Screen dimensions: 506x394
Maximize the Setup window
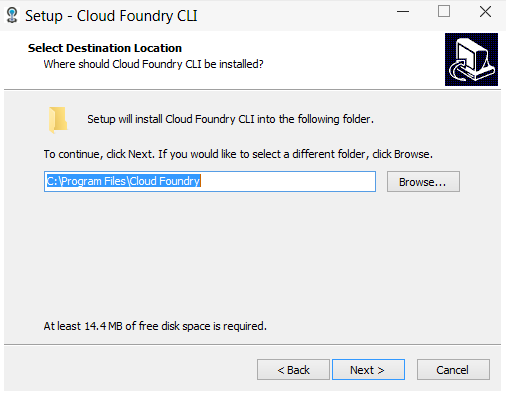click(x=444, y=12)
